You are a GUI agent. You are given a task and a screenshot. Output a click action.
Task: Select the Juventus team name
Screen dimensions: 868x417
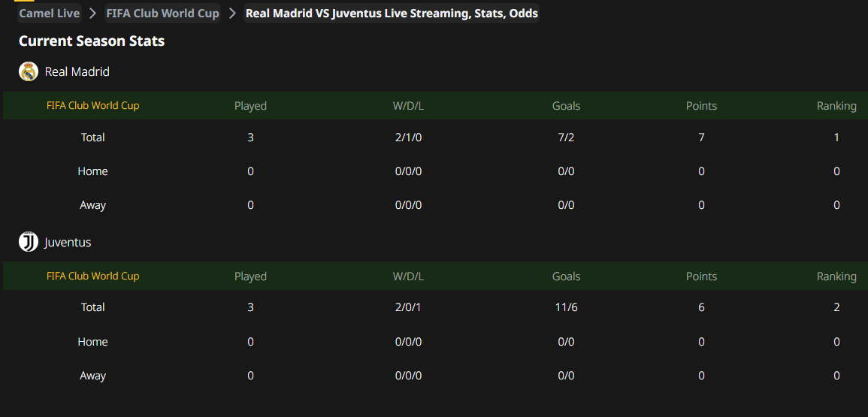pyautogui.click(x=68, y=242)
